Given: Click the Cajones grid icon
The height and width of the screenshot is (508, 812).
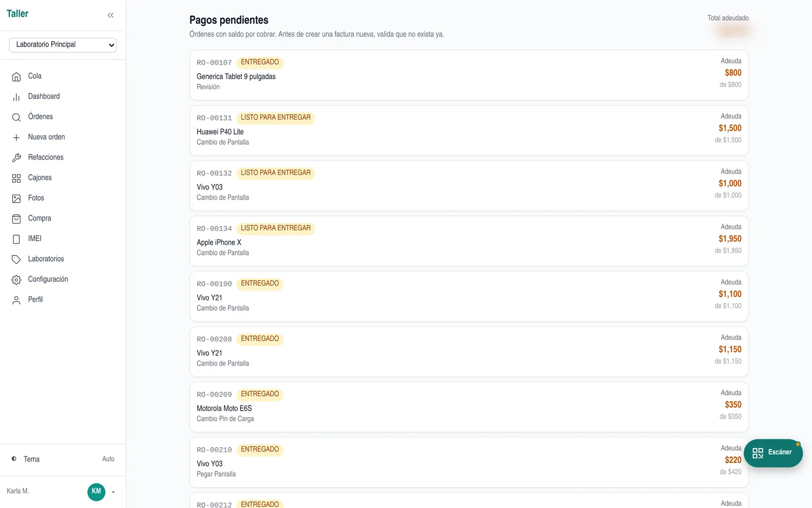Looking at the screenshot, I should click(x=16, y=178).
